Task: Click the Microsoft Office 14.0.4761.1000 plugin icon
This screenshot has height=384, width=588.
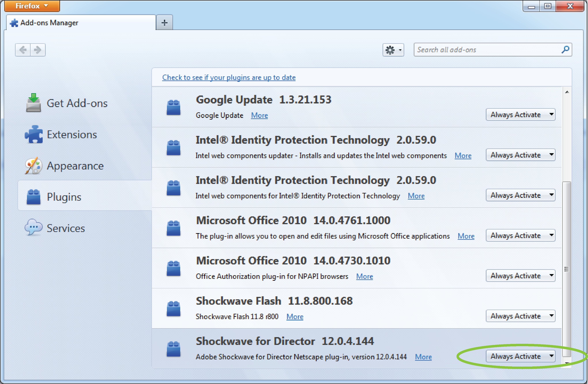Action: tap(173, 228)
